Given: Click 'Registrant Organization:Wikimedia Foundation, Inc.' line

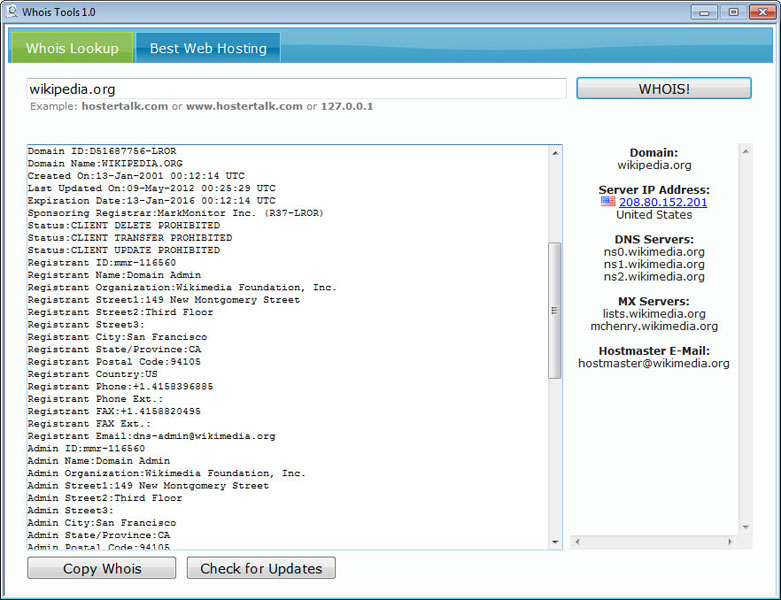Looking at the screenshot, I should tap(182, 287).
